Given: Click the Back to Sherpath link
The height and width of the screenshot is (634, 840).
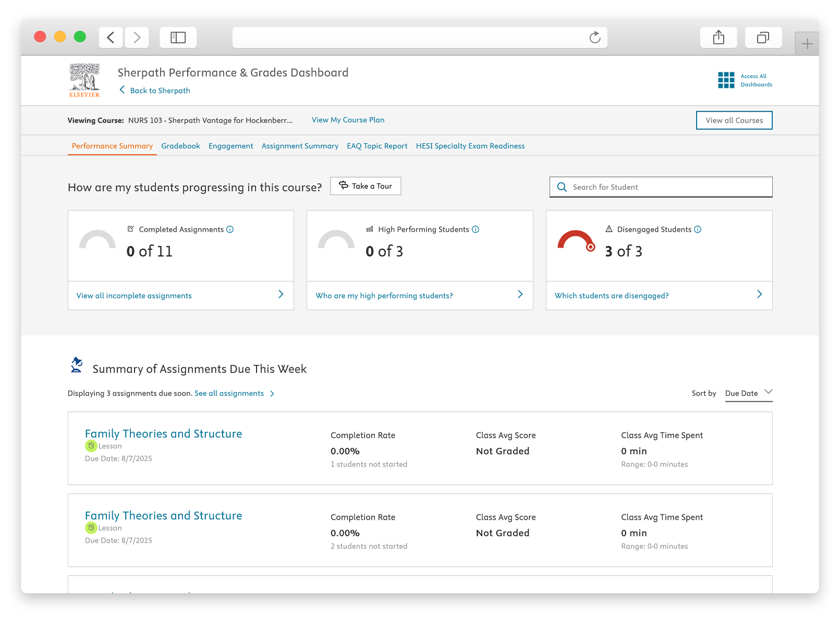Looking at the screenshot, I should coord(160,91).
